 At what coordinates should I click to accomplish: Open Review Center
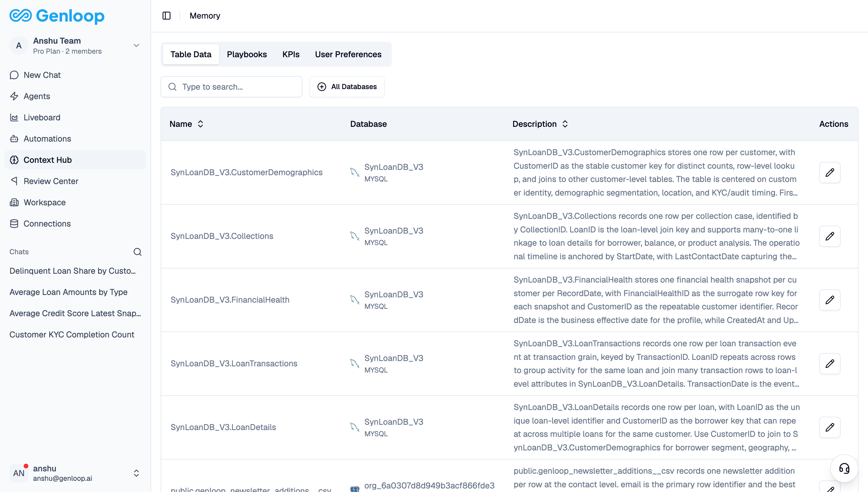pos(75,181)
